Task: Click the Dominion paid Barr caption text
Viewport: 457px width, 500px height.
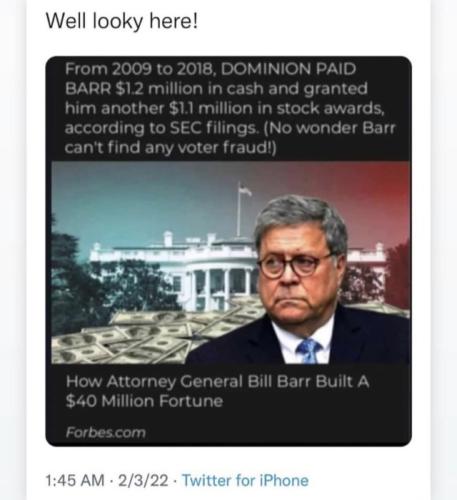Action: (x=230, y=108)
